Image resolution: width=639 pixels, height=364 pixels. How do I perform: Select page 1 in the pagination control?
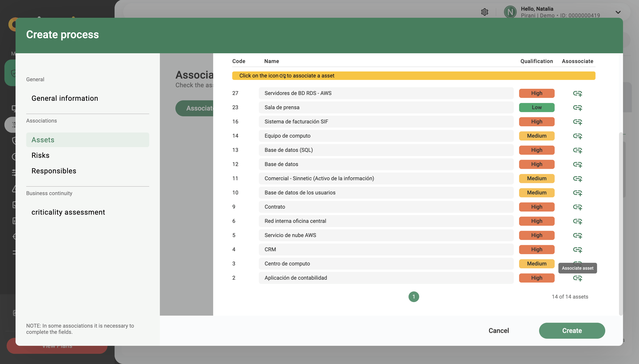click(x=414, y=297)
